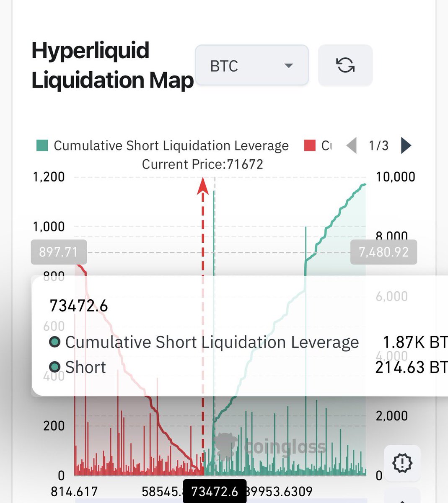This screenshot has width=448, height=503.
Task: Click the 2,000 right axis label
Action: [392, 416]
